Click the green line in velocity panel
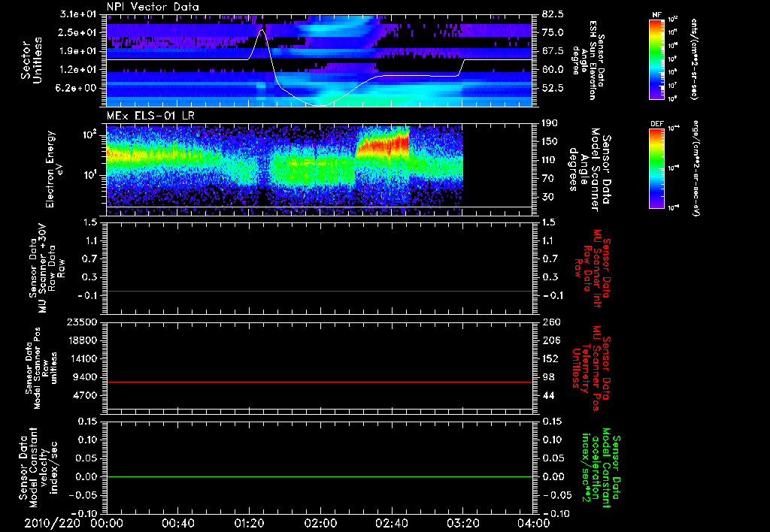 320,476
